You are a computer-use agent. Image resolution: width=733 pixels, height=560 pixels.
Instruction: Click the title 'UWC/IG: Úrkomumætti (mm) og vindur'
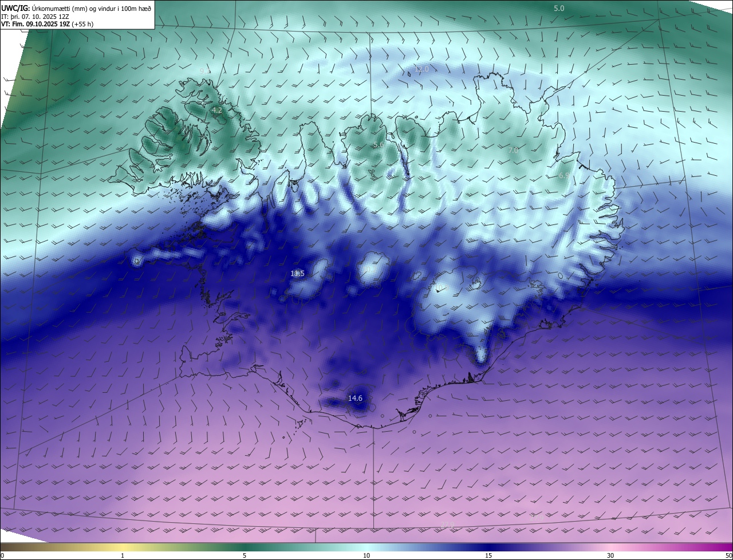[76, 8]
